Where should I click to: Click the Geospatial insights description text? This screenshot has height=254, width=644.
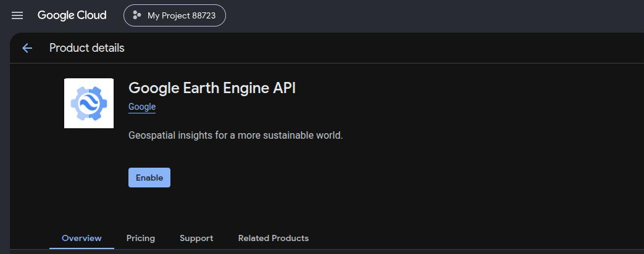(x=236, y=135)
